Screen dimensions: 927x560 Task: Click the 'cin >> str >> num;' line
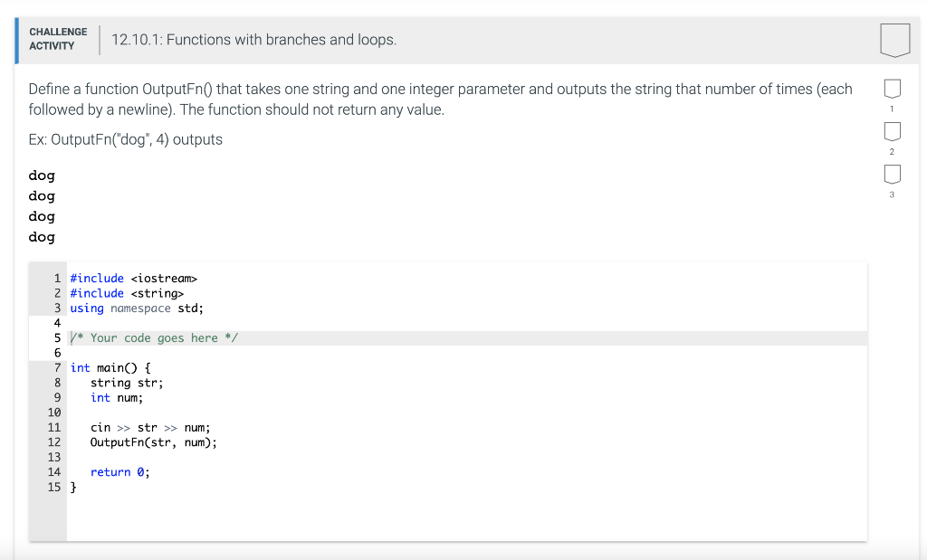click(149, 427)
